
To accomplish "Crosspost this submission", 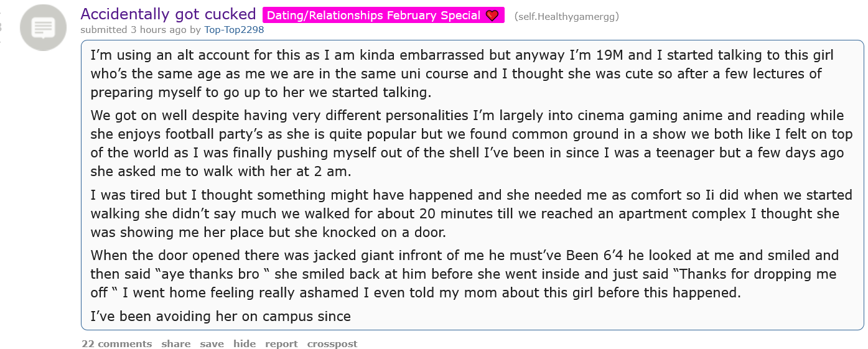I will (332, 343).
